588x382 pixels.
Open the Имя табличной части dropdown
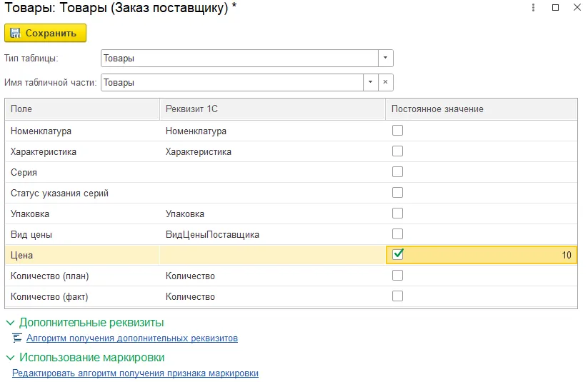tap(370, 82)
